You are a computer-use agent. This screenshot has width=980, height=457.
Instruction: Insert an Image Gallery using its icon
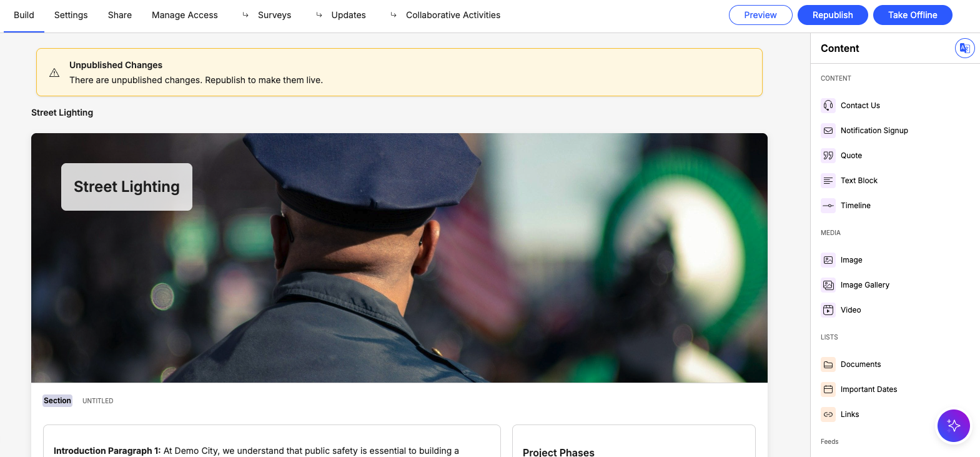(x=828, y=285)
